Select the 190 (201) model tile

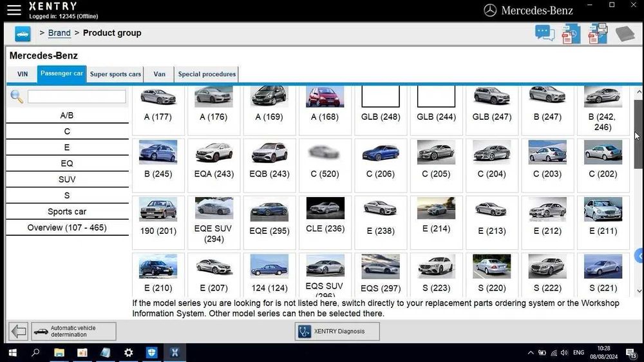click(x=158, y=222)
